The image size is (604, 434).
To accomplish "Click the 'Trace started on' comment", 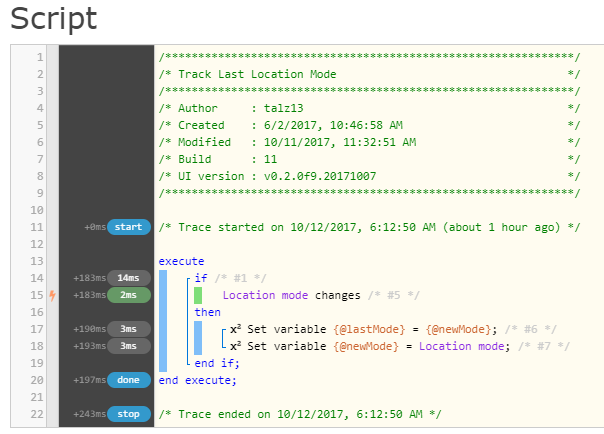I will (x=369, y=227).
